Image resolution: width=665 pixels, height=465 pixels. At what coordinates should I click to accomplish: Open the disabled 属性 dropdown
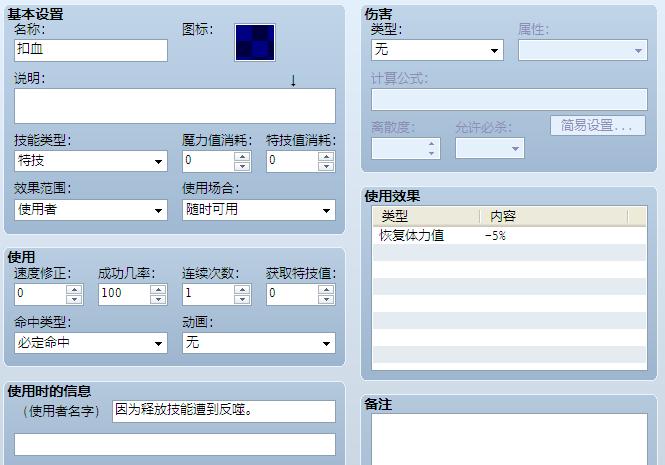point(583,50)
